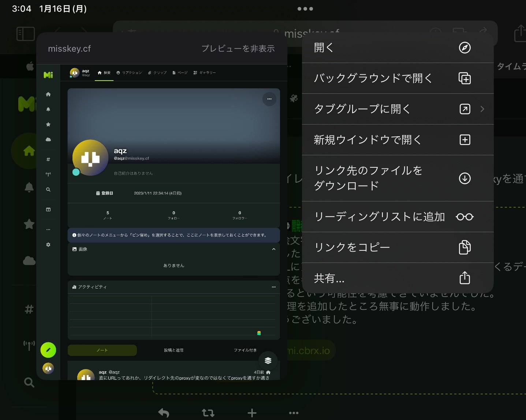Open Explore with the hashtag icon
526x420 pixels.
point(48,159)
